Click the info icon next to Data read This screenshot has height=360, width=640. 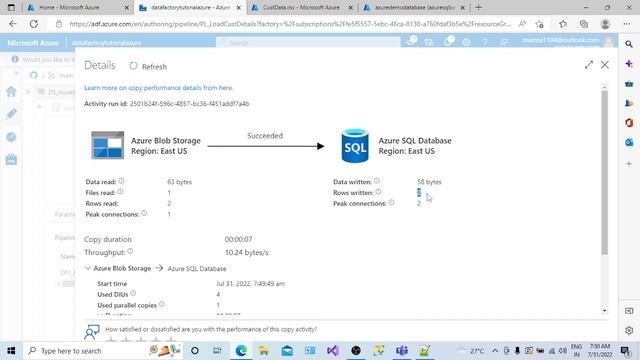click(x=121, y=181)
